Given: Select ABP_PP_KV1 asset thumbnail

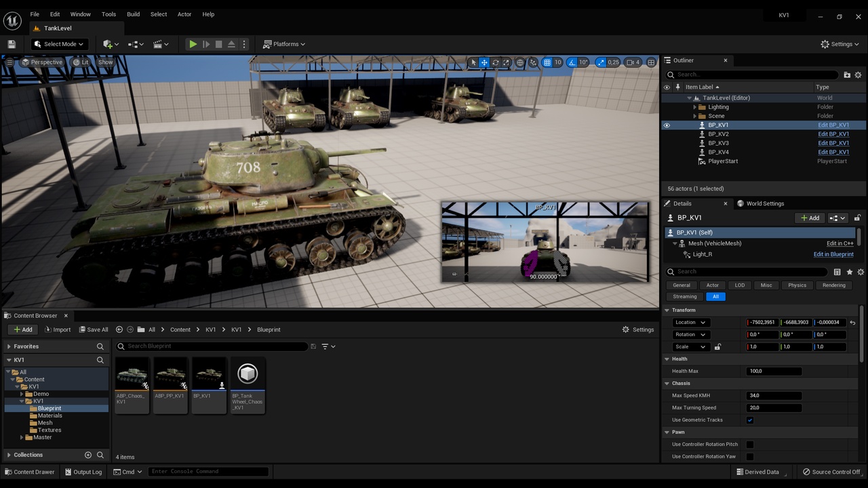Looking at the screenshot, I should (170, 385).
